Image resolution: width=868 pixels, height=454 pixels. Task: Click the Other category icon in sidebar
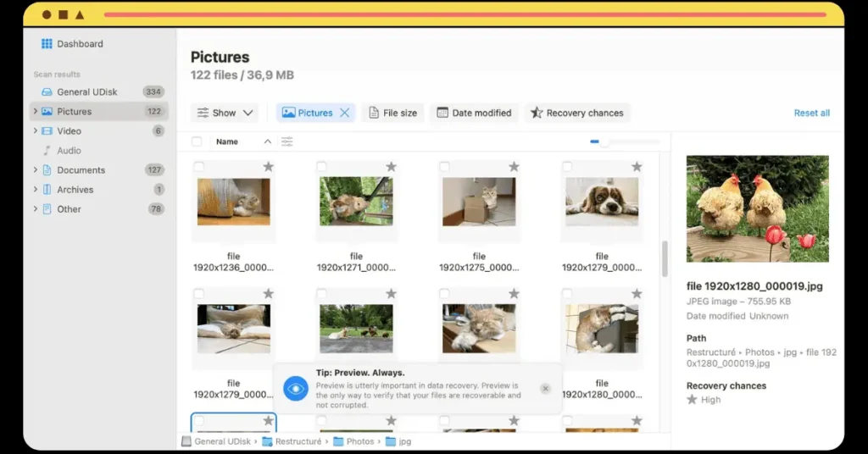pos(47,209)
